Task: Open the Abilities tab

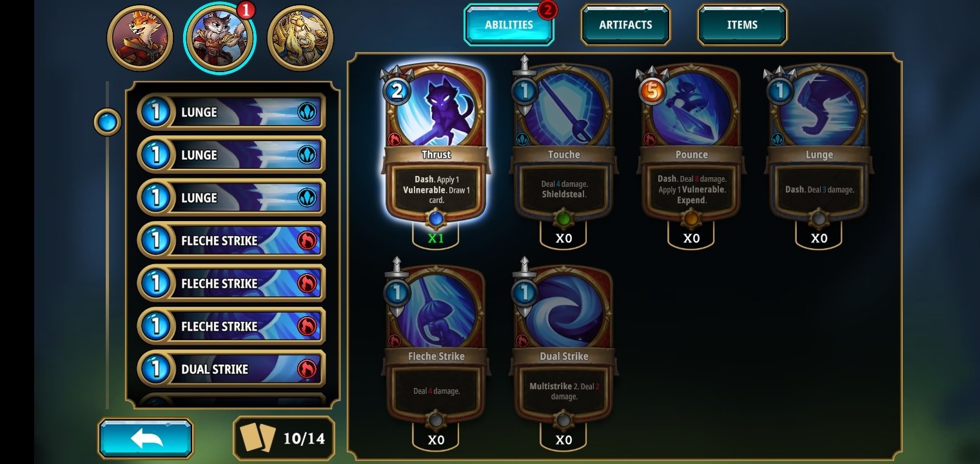Action: coord(509,25)
